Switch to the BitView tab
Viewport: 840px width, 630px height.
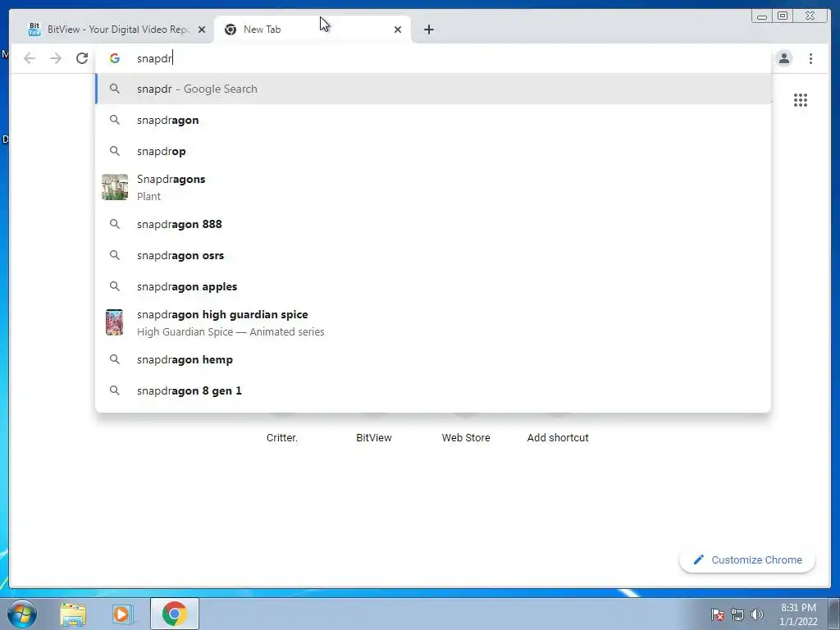pyautogui.click(x=112, y=30)
